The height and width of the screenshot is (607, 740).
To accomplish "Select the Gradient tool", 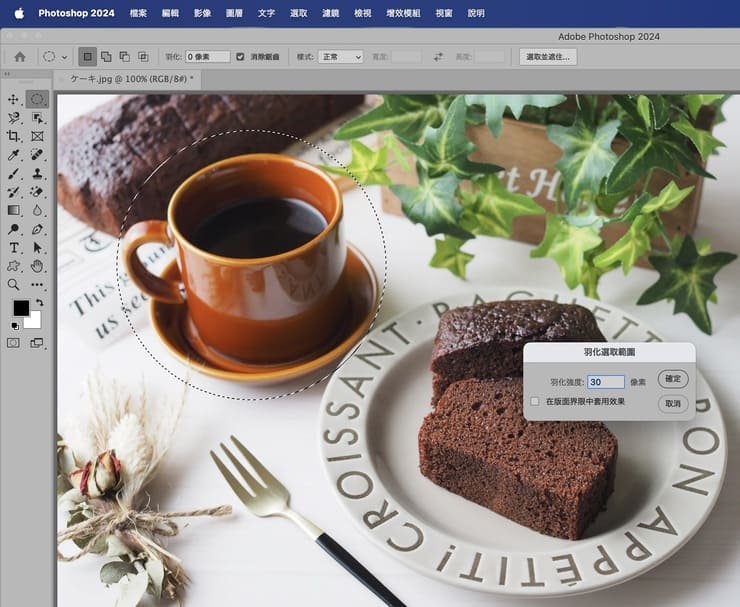I will coord(13,211).
